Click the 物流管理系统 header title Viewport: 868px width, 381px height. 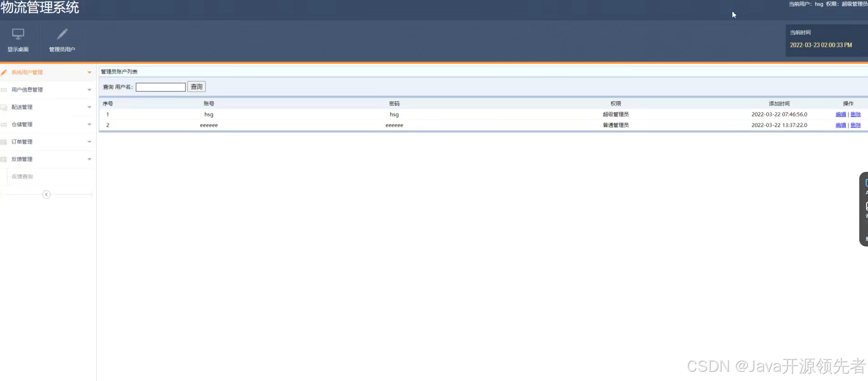[40, 7]
